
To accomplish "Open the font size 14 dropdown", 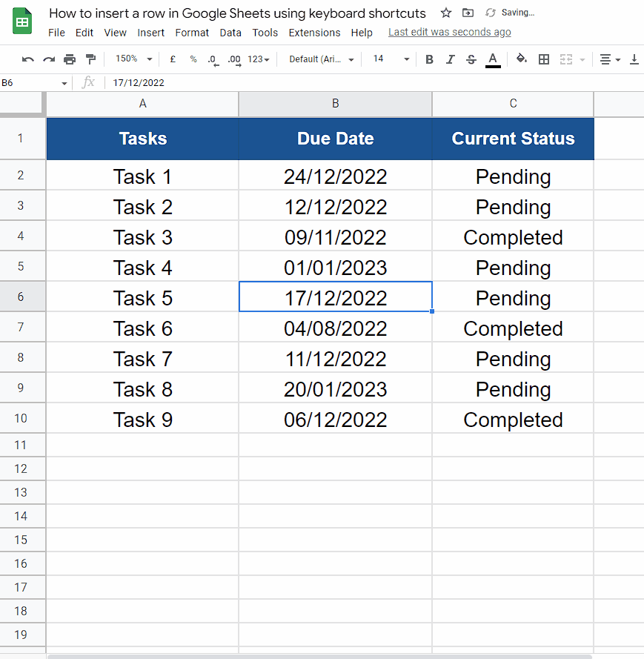I will coord(391,59).
